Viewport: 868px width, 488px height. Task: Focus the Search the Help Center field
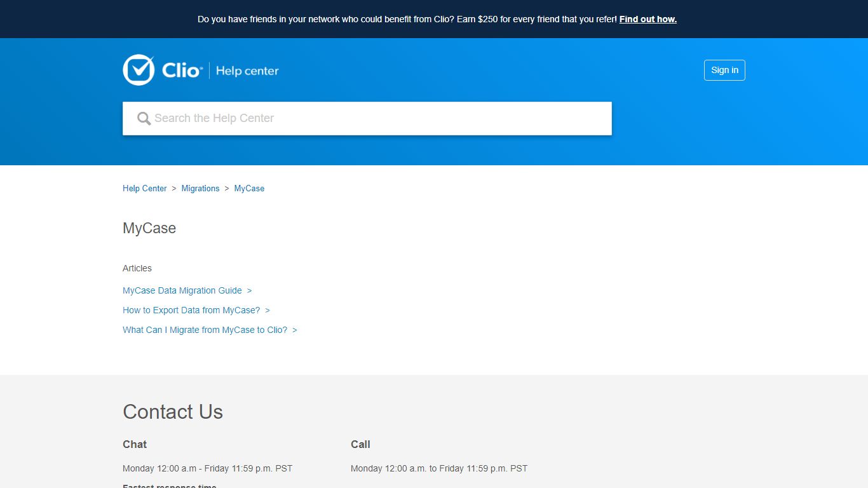pyautogui.click(x=367, y=118)
